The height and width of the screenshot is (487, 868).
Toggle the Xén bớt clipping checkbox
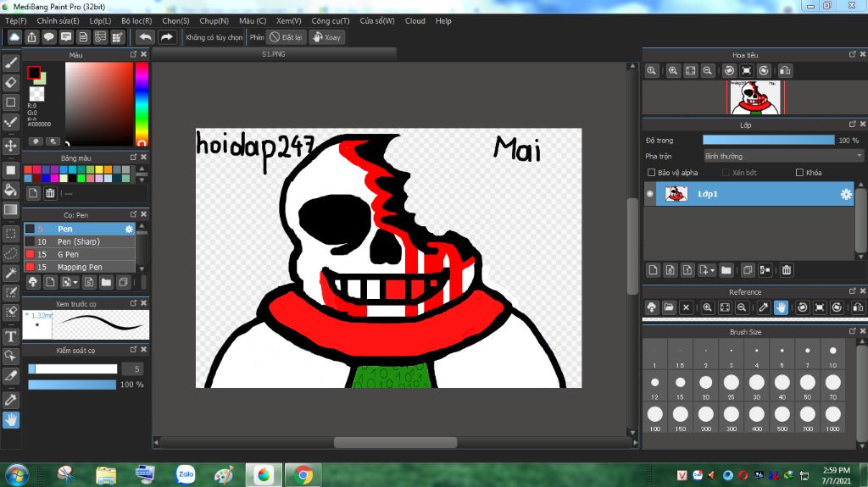(726, 173)
